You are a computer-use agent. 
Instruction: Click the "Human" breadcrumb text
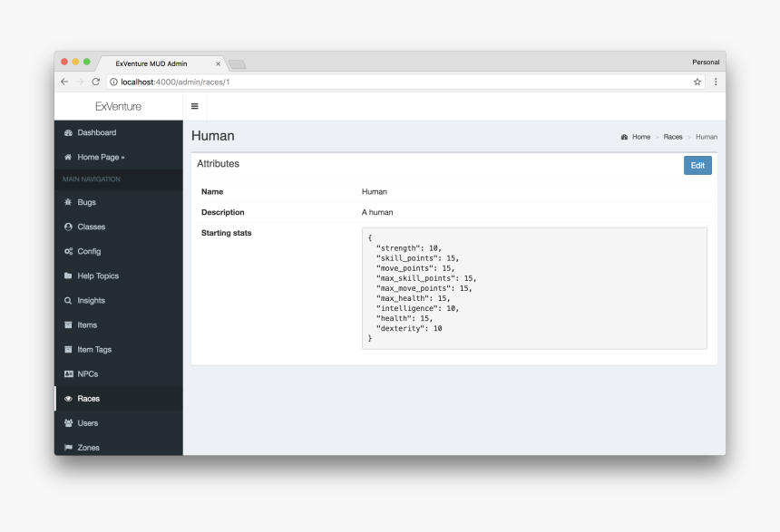click(707, 137)
